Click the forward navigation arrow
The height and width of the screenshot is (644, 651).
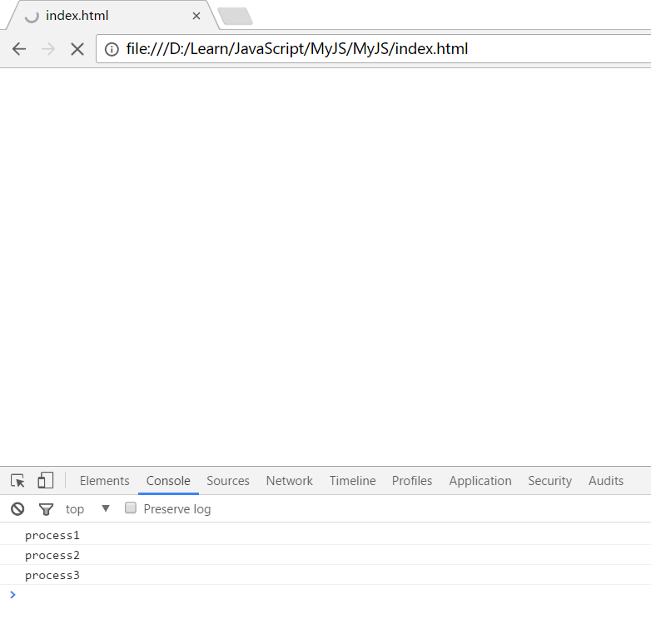pos(48,49)
